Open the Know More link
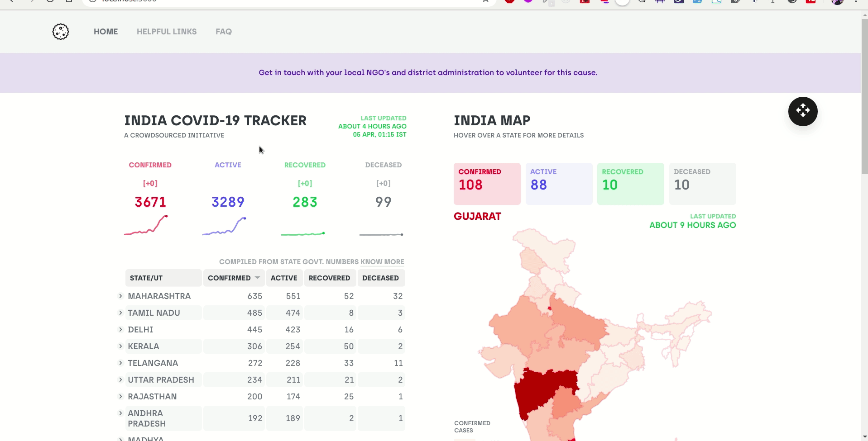The image size is (868, 441). coord(382,262)
